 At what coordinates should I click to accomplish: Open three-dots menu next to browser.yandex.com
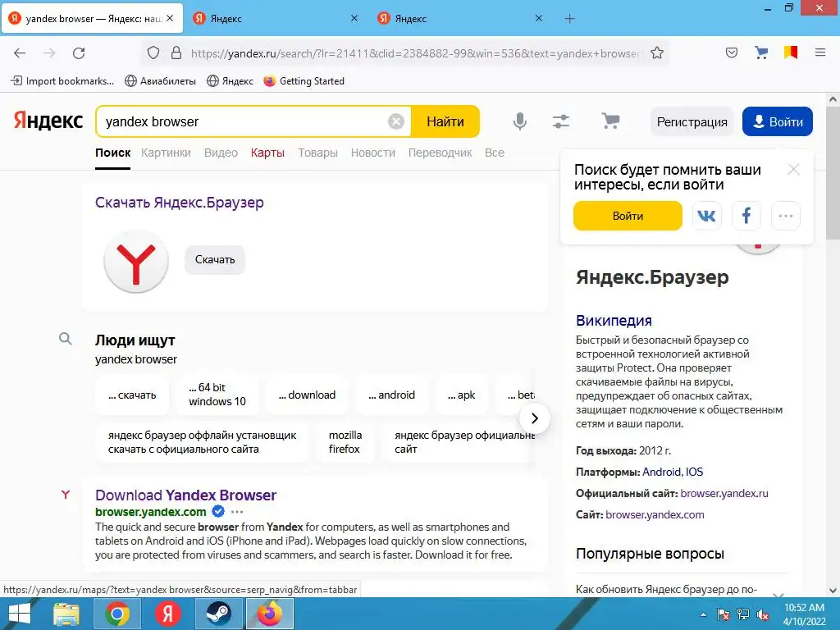237,512
